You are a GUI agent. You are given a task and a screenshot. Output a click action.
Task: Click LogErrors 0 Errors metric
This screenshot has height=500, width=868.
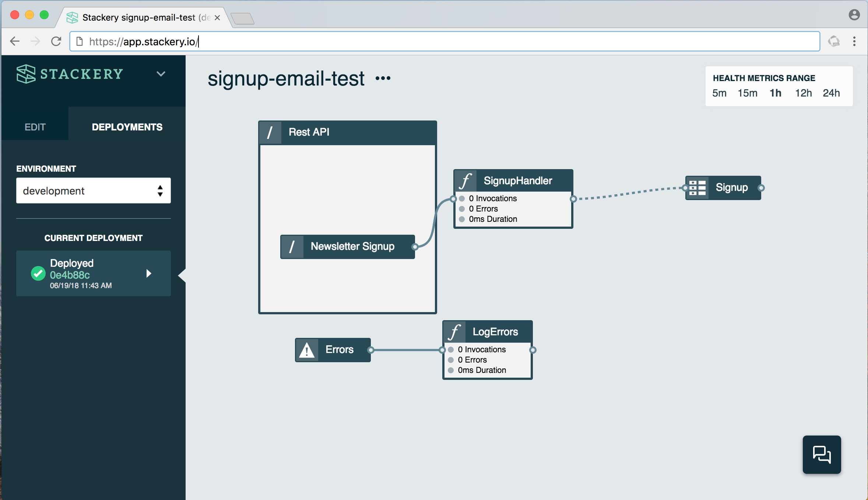pos(472,360)
